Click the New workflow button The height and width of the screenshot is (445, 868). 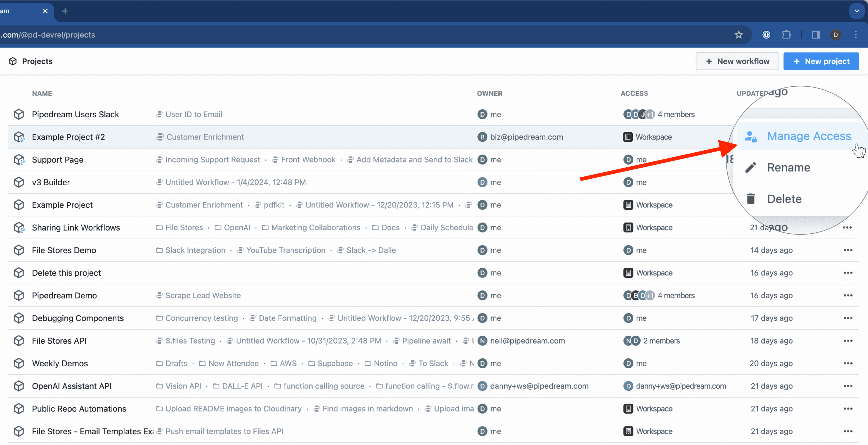(x=737, y=61)
